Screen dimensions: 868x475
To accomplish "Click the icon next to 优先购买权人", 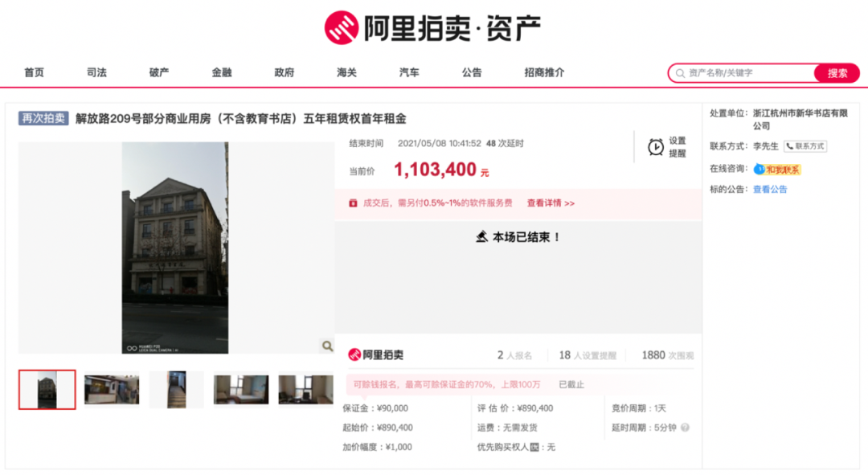I will 534,447.
